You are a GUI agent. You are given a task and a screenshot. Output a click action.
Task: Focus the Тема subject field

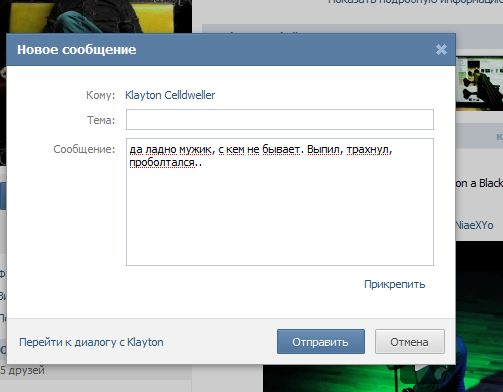click(x=280, y=119)
